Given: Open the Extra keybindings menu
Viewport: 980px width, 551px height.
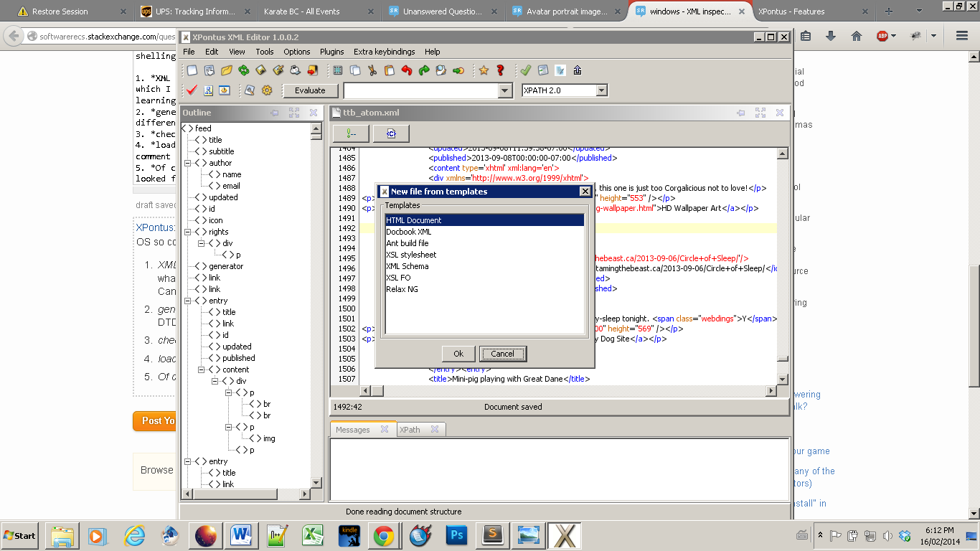Looking at the screenshot, I should 384,52.
